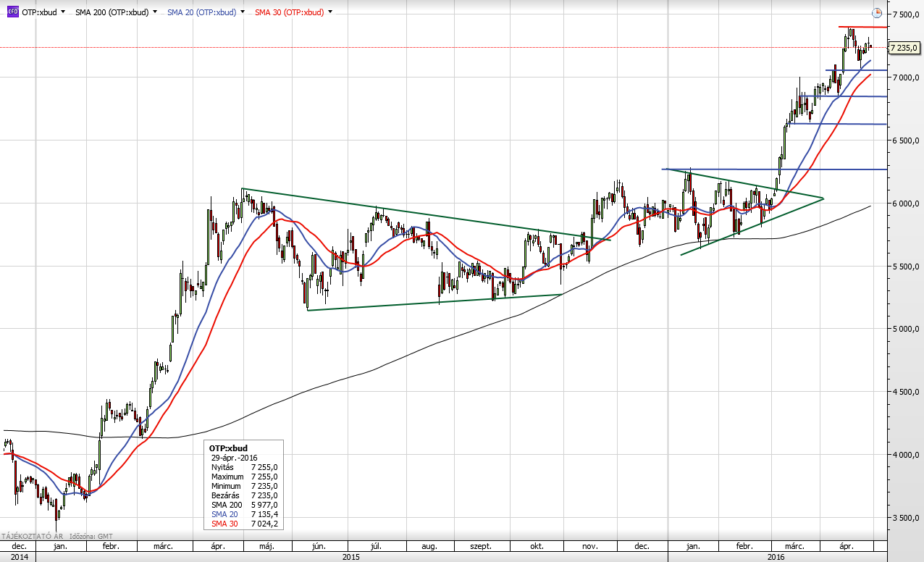Click the júl. month label on time axis
The image size is (924, 562).
click(376, 547)
